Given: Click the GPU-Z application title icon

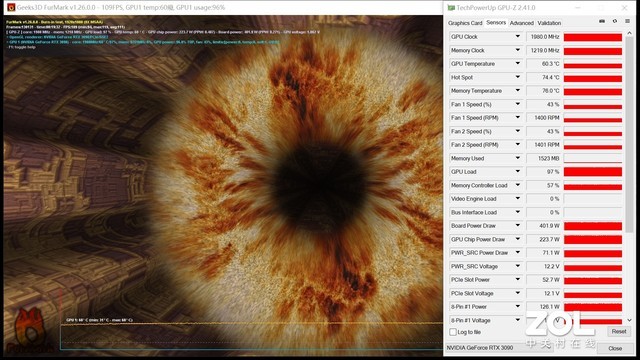Looking at the screenshot, I should click(451, 8).
